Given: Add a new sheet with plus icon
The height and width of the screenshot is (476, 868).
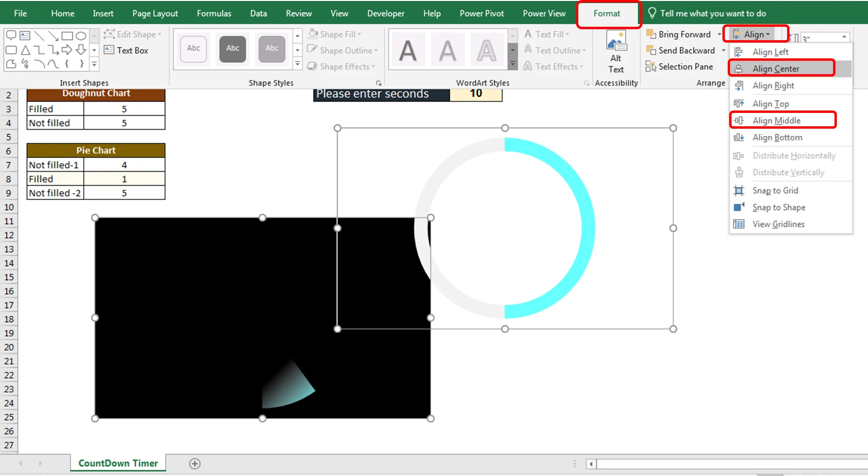Looking at the screenshot, I should (194, 463).
